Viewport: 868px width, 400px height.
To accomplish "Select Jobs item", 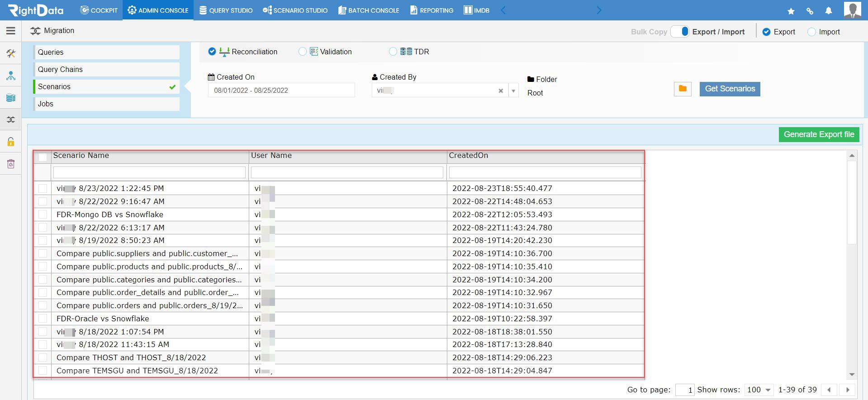I will click(107, 104).
